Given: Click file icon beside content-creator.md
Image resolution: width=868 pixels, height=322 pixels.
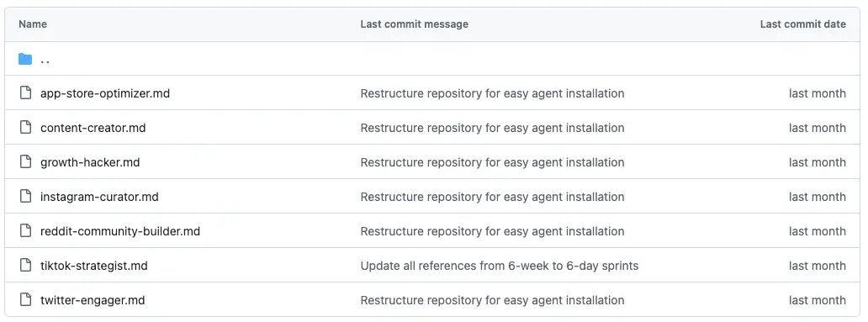Looking at the screenshot, I should (x=25, y=127).
